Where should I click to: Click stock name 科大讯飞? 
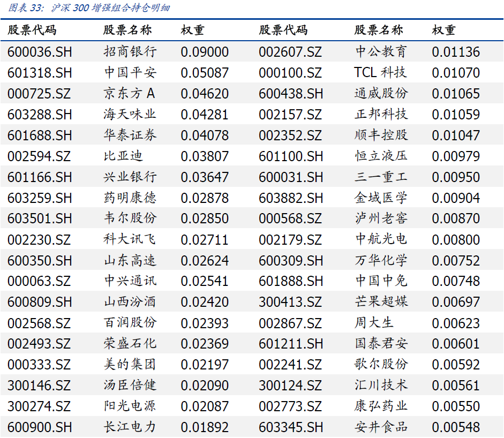pyautogui.click(x=130, y=239)
